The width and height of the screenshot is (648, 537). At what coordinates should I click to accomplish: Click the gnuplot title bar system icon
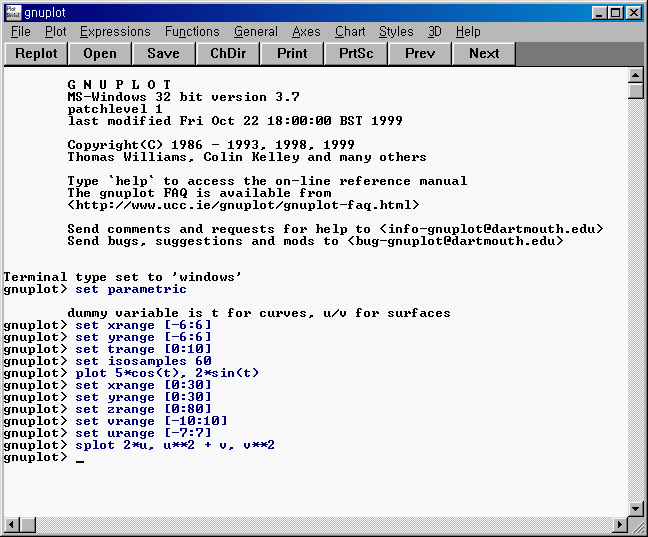coord(13,12)
